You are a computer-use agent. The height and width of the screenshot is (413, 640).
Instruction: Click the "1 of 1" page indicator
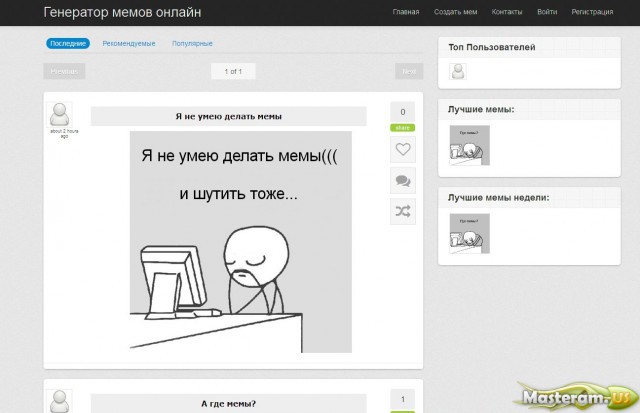233,71
